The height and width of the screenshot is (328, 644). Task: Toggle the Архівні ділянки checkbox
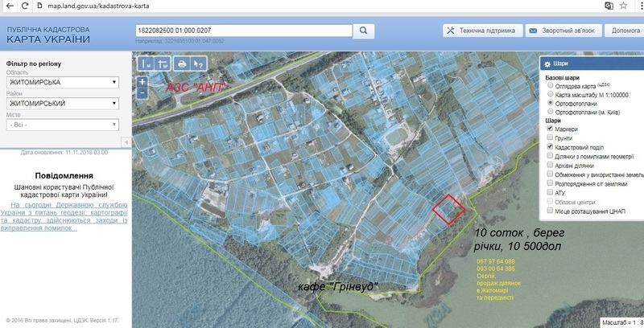point(550,166)
